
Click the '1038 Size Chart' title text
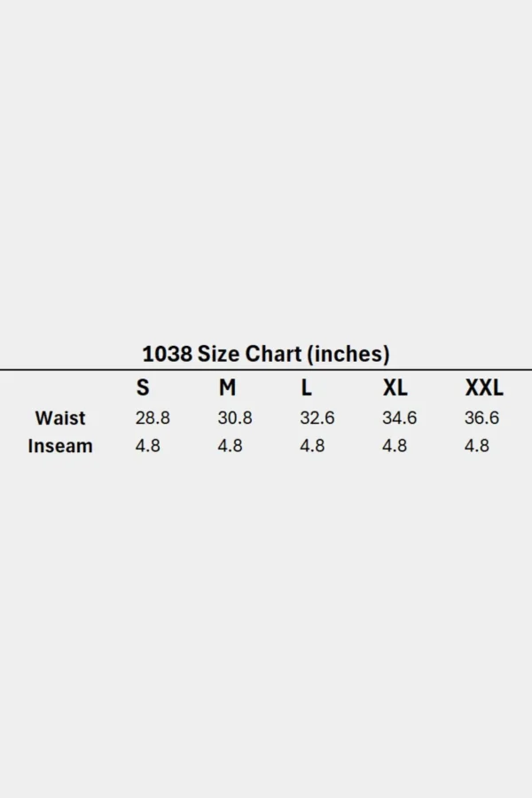[223, 355]
